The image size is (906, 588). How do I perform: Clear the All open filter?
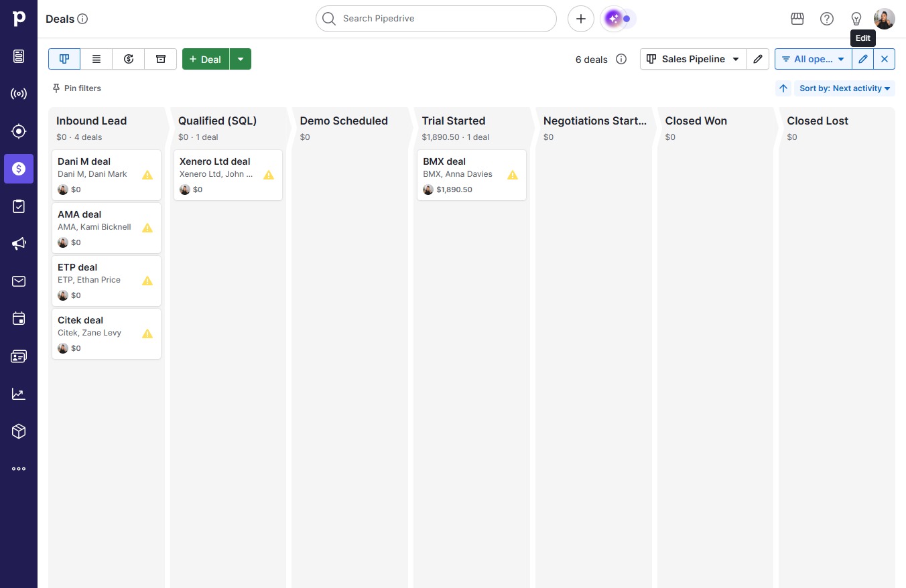click(885, 59)
